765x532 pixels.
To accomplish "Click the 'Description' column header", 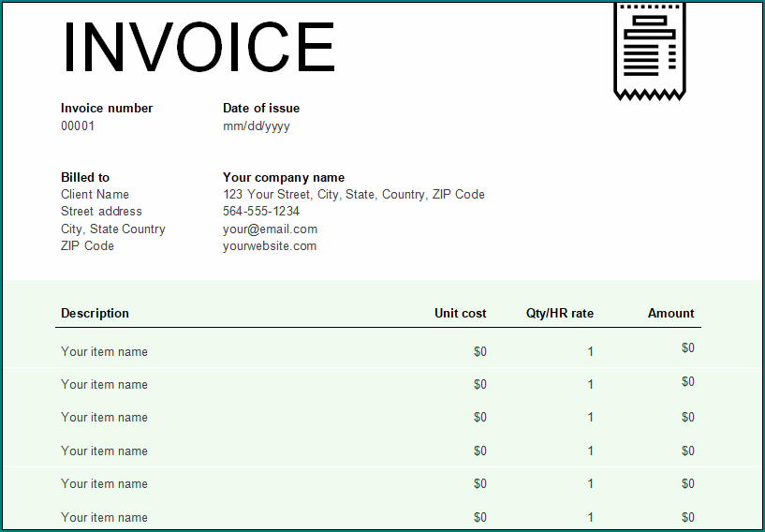I will 96,314.
